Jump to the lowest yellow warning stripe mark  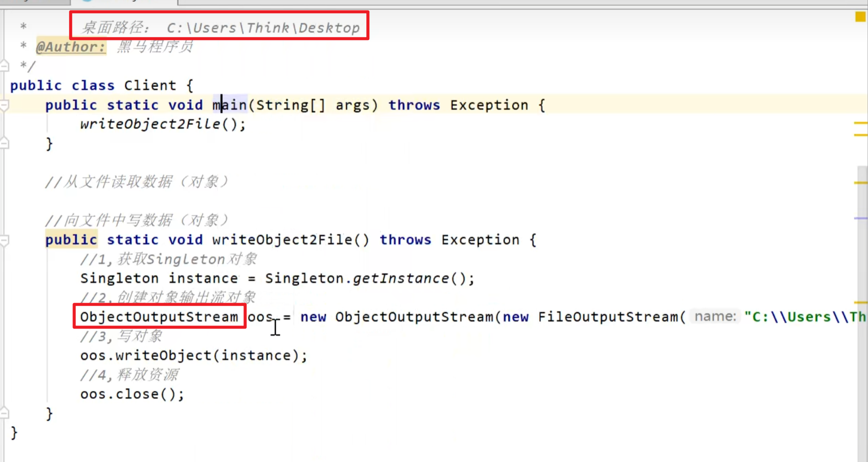pos(860,302)
